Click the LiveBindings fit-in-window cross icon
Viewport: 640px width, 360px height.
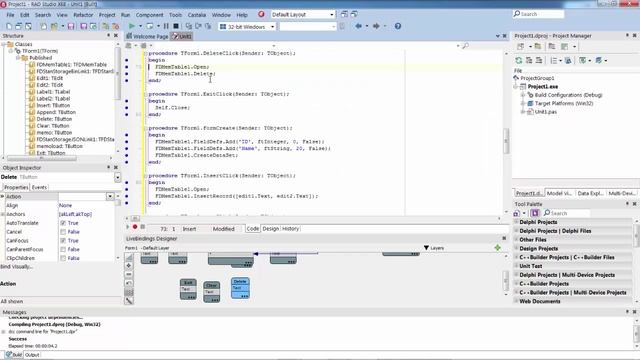129,265
